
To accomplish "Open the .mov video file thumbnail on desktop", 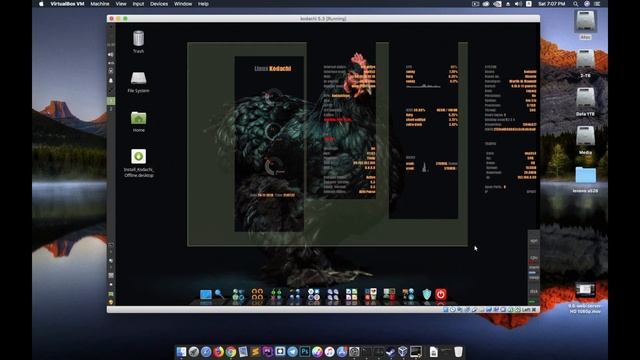I will click(585, 290).
